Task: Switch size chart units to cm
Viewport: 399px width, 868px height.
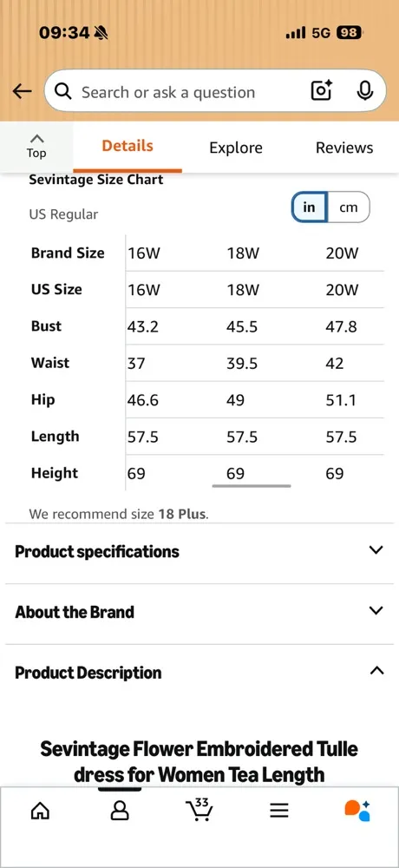Action: point(349,207)
